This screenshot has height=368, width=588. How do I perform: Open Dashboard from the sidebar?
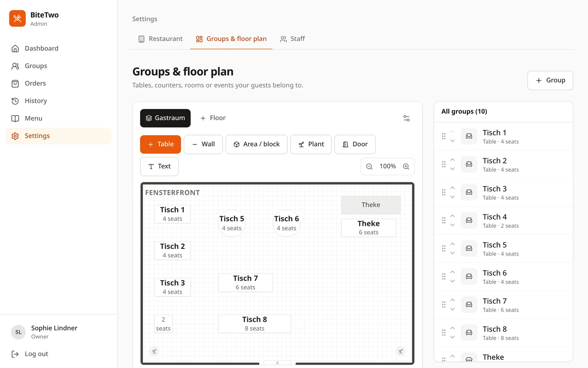click(58, 49)
